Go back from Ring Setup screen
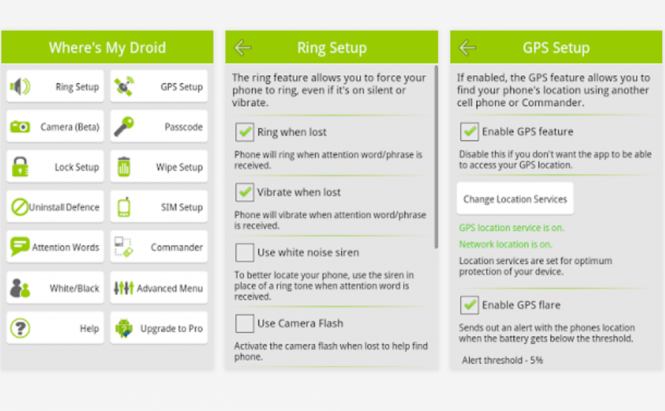665x411 pixels. pos(243,48)
